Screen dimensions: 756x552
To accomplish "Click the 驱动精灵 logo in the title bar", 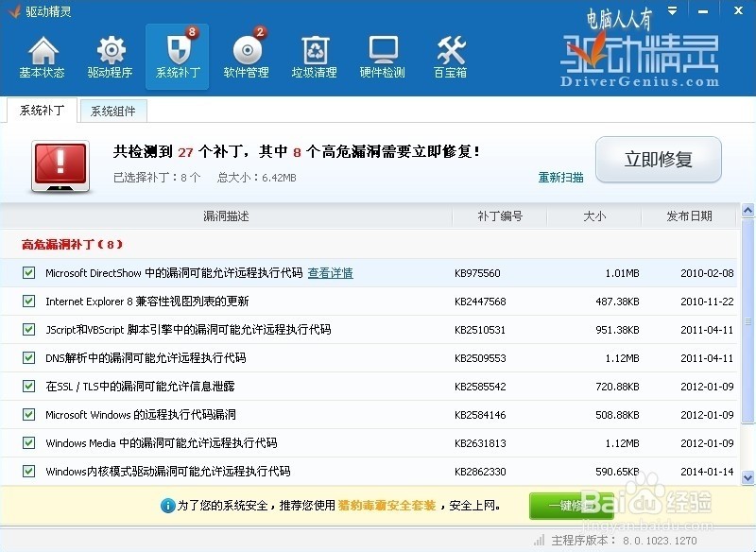I will pos(15,10).
